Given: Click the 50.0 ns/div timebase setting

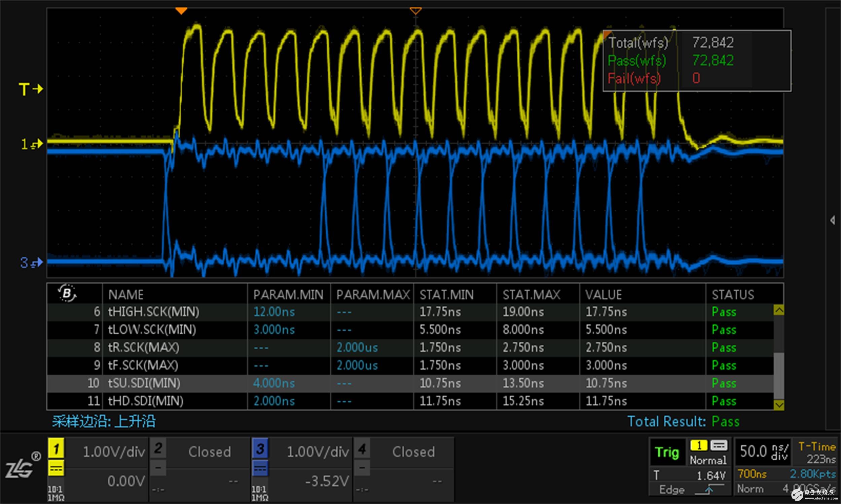Looking at the screenshot, I should tap(764, 452).
